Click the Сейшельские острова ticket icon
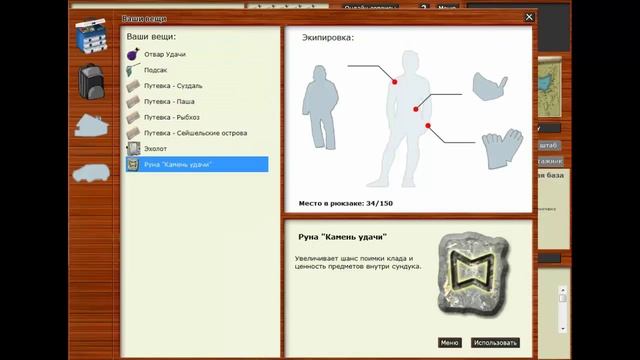The height and width of the screenshot is (360, 640). coord(133,133)
